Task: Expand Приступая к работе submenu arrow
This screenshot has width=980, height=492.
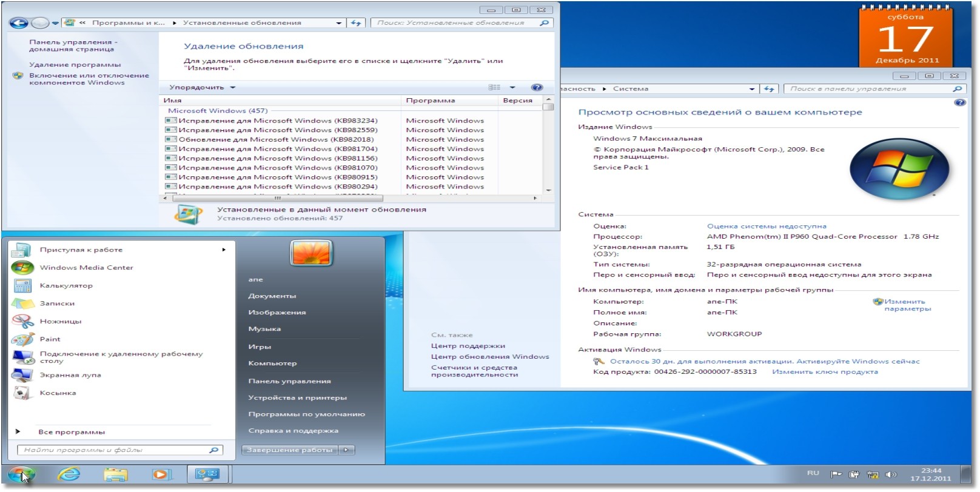Action: [224, 250]
